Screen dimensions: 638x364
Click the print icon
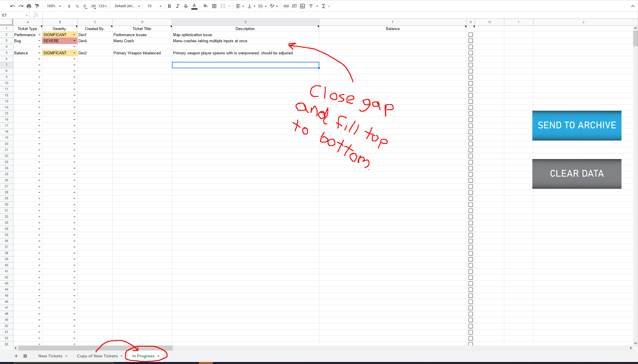(x=29, y=6)
